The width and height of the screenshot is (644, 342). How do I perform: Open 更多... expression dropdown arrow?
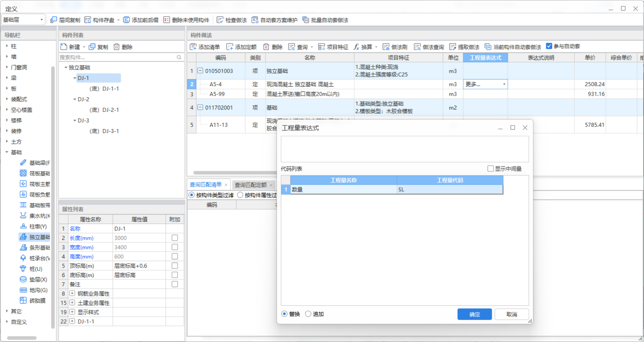click(x=504, y=84)
